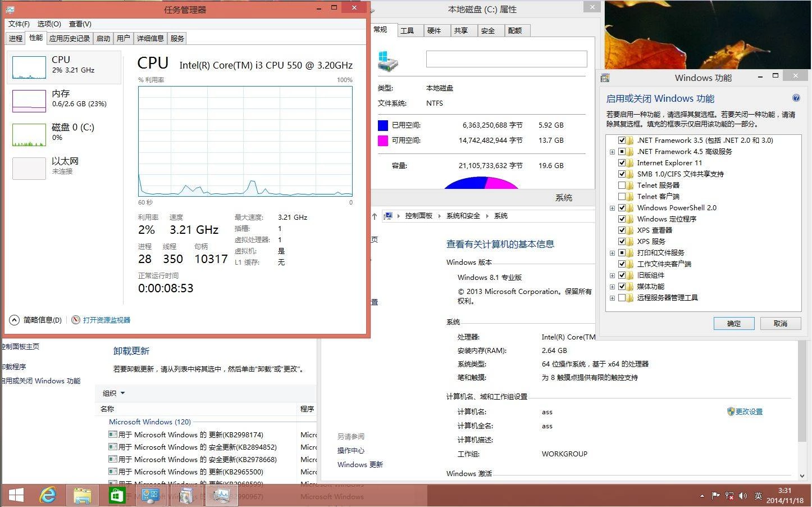812x507 pixels.
Task: Open 选项(O) menu in Task Manager
Action: tap(49, 24)
